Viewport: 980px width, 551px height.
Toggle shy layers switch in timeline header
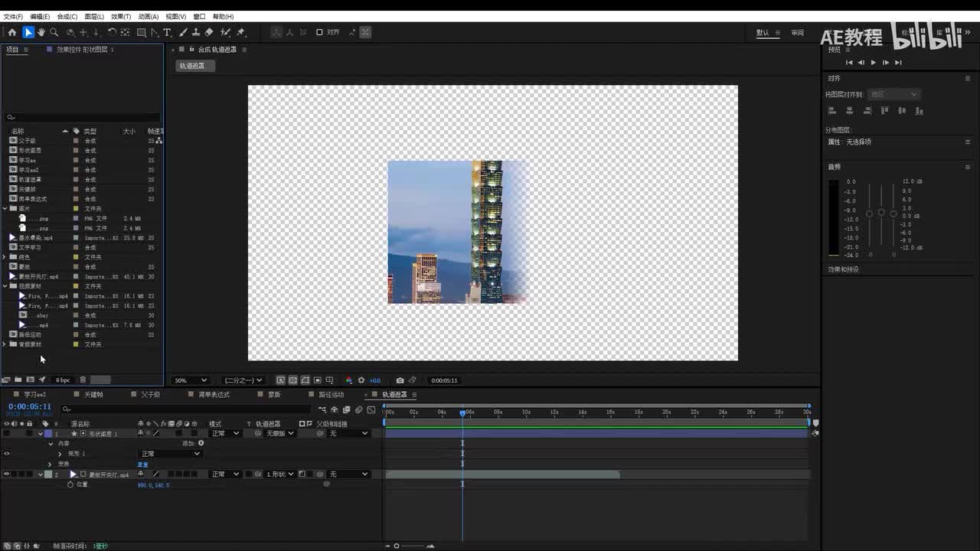[x=335, y=409]
